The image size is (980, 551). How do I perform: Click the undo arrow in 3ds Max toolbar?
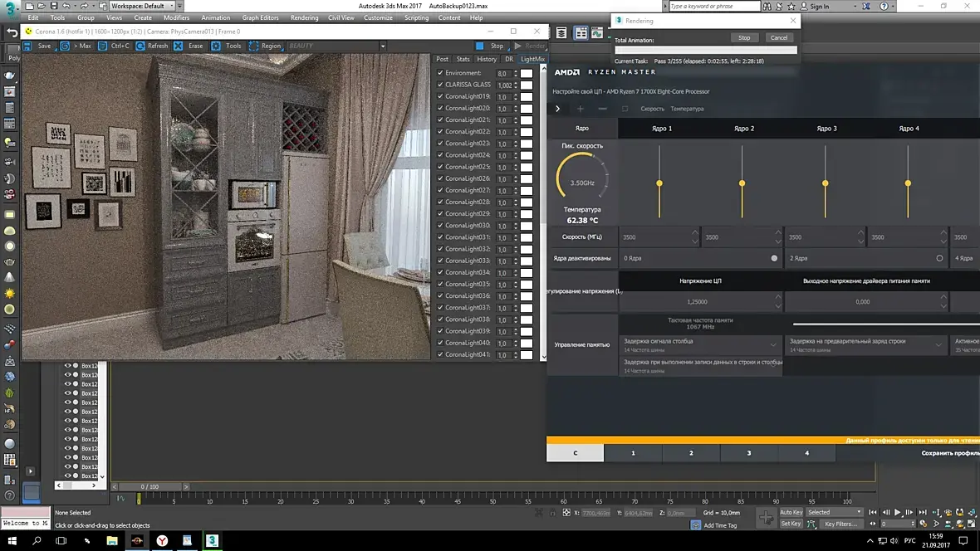(12, 32)
